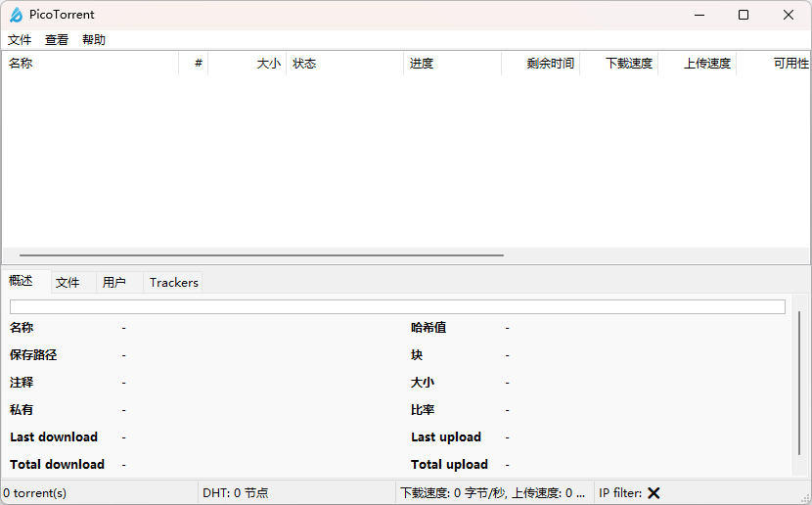
Task: Open the 文件 menu
Action: (20, 40)
